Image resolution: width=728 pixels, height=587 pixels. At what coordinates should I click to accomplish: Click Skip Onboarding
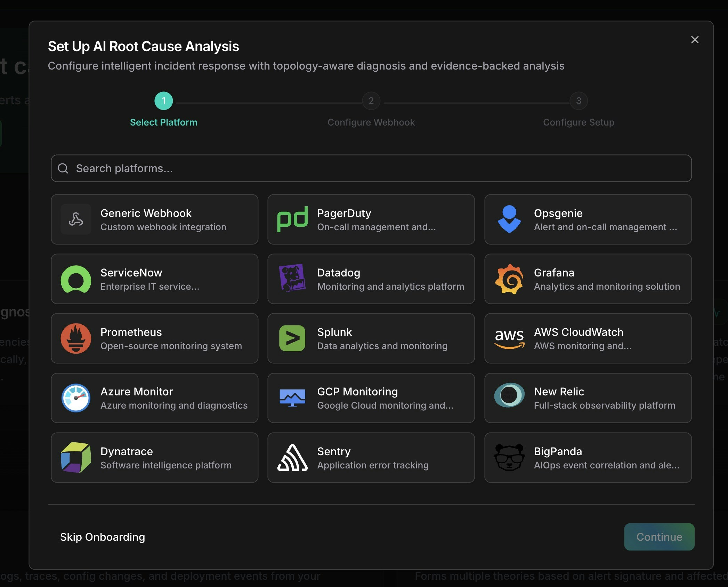click(x=102, y=537)
